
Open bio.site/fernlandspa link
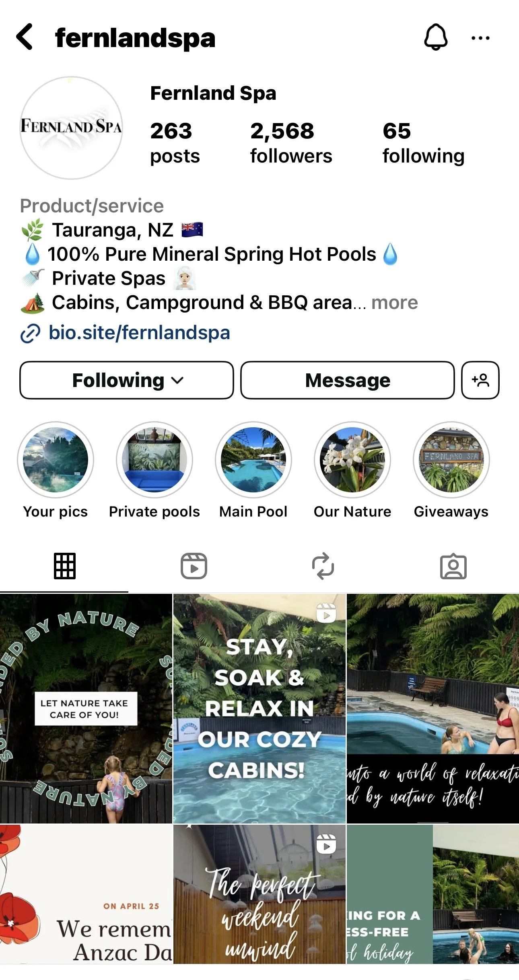(x=139, y=333)
